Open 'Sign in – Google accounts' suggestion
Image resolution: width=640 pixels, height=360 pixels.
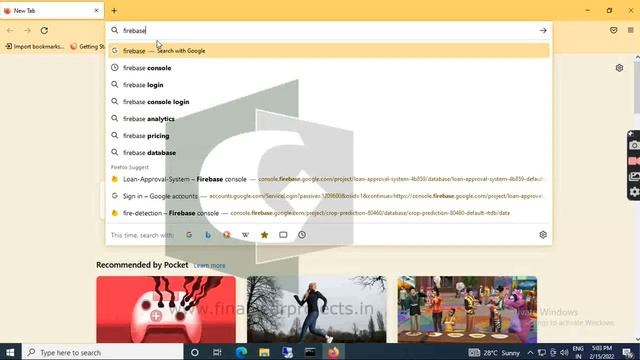[x=329, y=196]
